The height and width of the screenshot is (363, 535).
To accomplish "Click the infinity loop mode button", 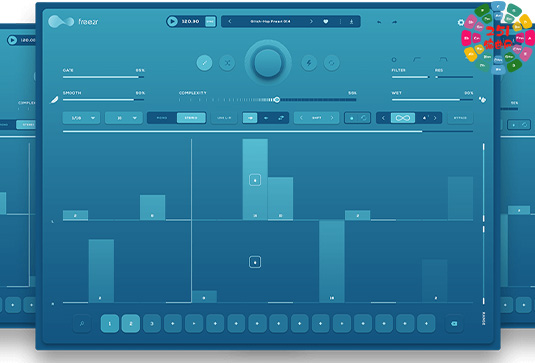I will (x=403, y=118).
